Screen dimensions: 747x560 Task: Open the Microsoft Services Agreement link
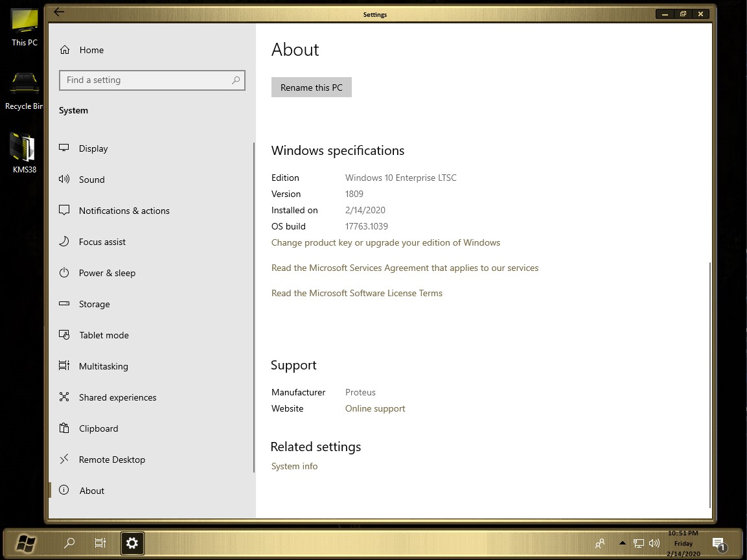tap(404, 268)
